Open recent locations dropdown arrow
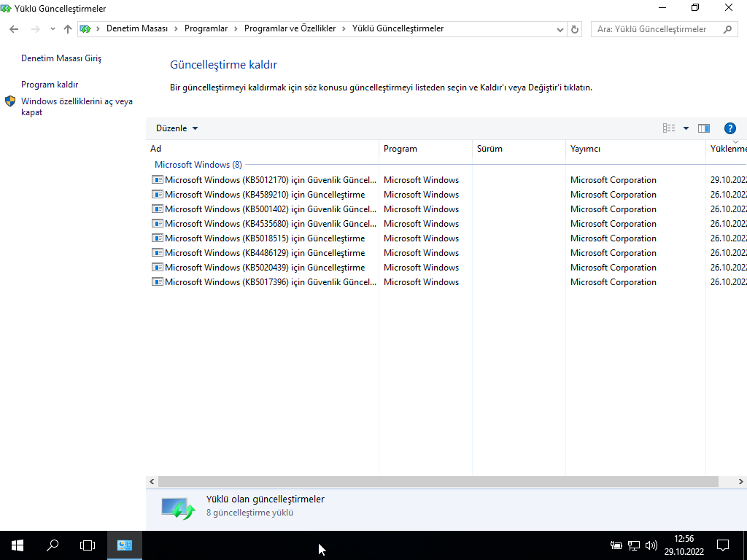 [53, 29]
